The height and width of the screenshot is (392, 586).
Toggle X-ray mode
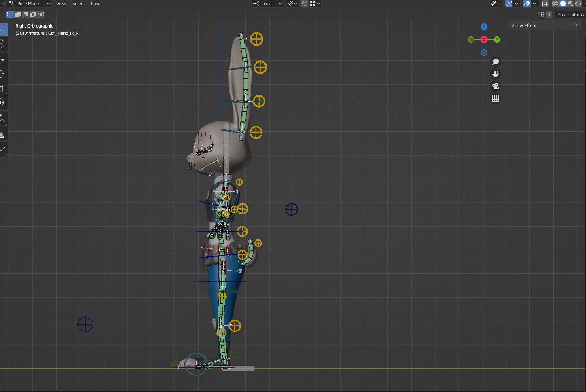tap(545, 4)
